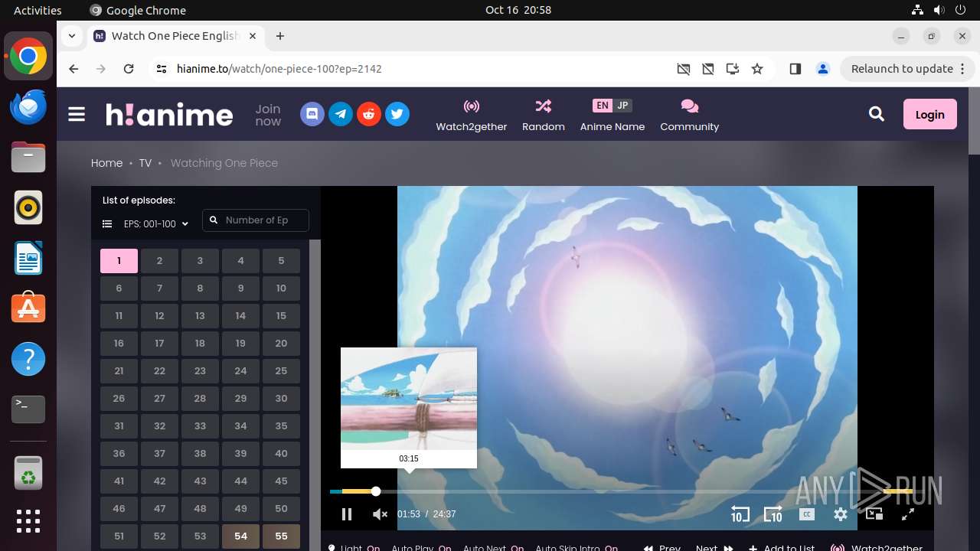Show all applications grid

pyautogui.click(x=28, y=521)
